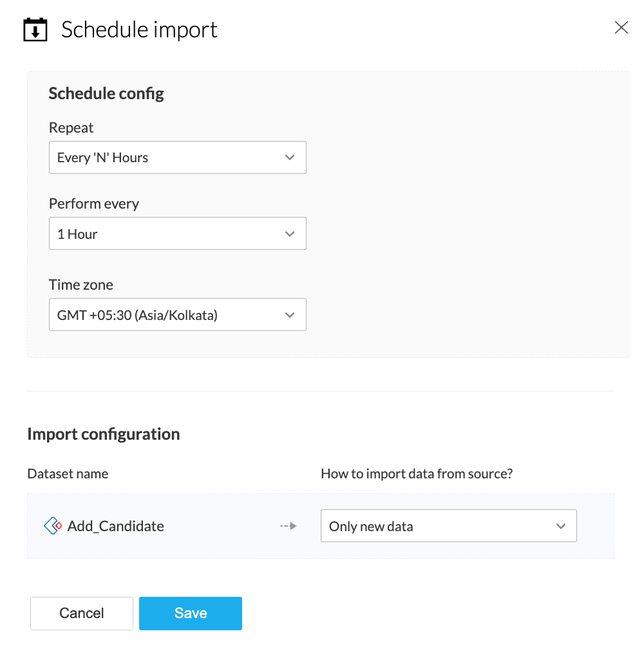Viewport: 644px width, 667px height.
Task: Click the How to import data from source label
Action: pyautogui.click(x=417, y=474)
